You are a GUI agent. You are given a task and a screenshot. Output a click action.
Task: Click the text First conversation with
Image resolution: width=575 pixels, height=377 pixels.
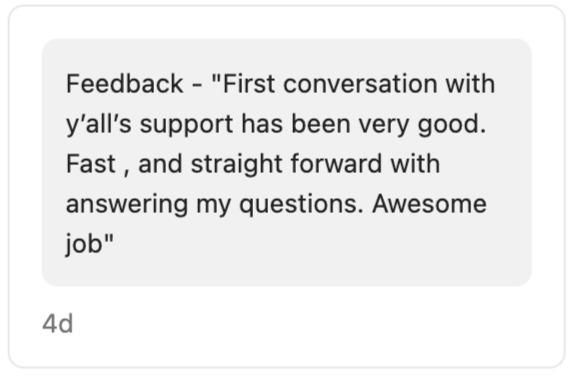pyautogui.click(x=359, y=84)
